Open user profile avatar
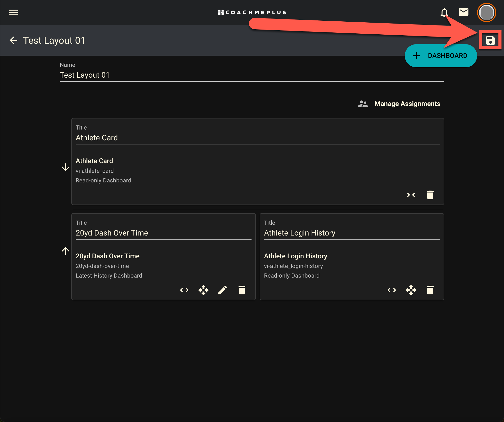Image resolution: width=504 pixels, height=422 pixels. (x=486, y=12)
